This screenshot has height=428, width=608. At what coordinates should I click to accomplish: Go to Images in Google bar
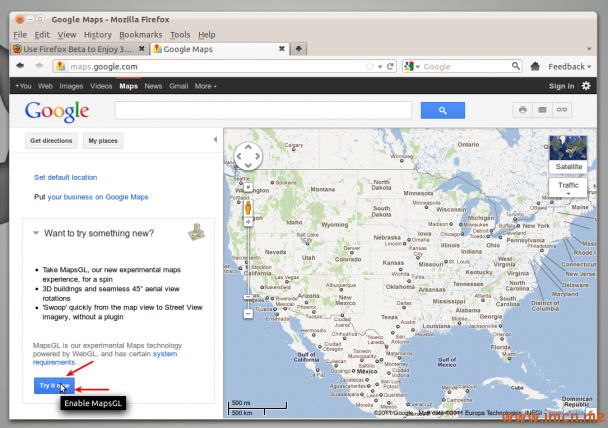coord(71,86)
